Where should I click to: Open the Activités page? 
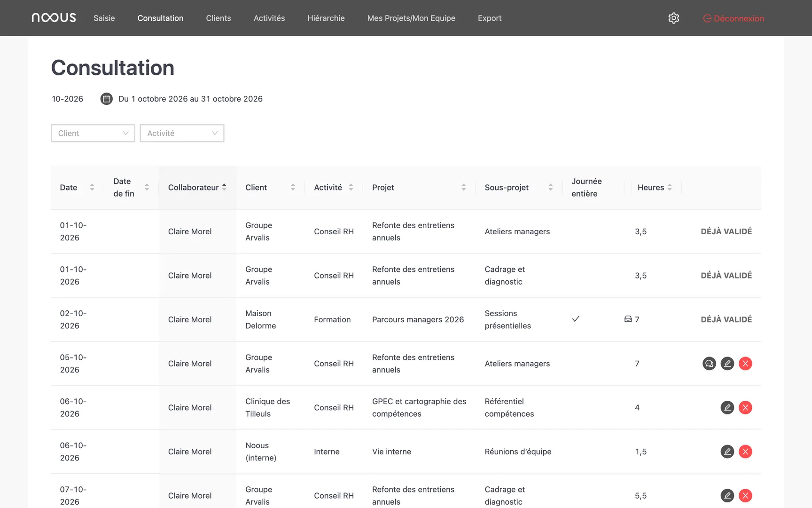(269, 18)
